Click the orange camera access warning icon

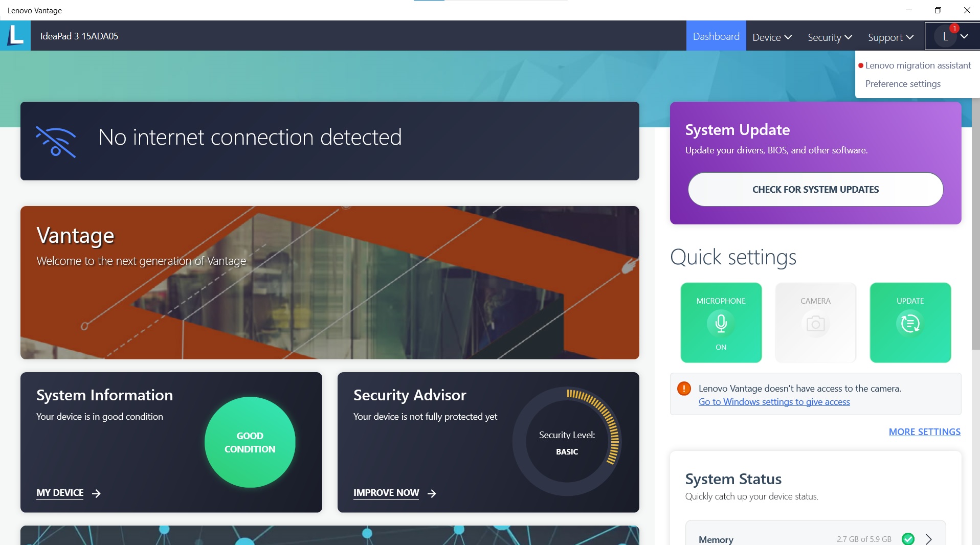pos(684,389)
